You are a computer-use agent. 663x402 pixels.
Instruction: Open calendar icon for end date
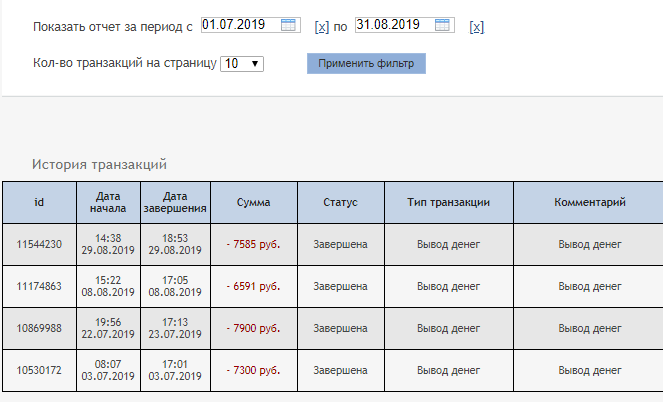pyautogui.click(x=443, y=25)
